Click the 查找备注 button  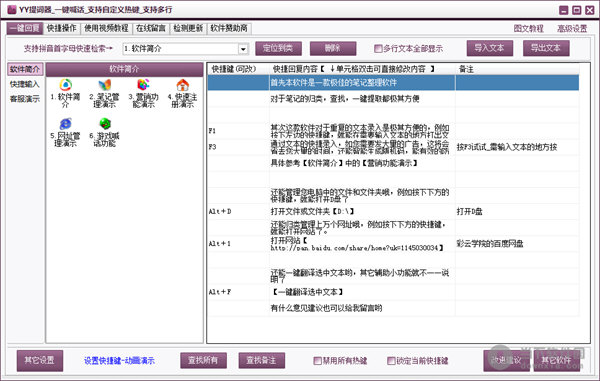pos(262,360)
